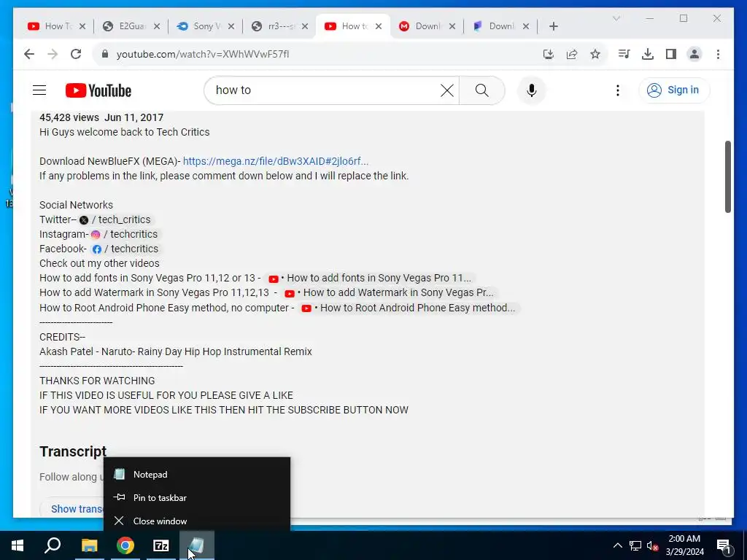Viewport: 747px width, 560px height.
Task: Go to YouTube home via logo
Action: coord(98,90)
